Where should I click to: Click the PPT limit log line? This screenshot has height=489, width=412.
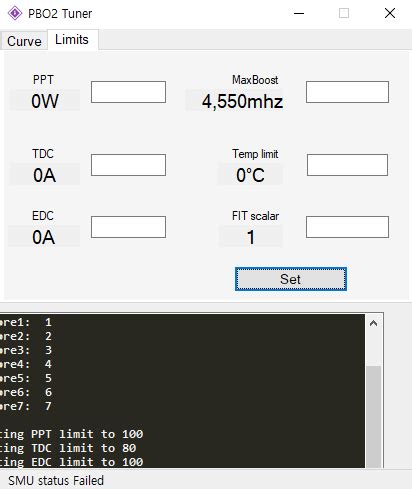[72, 434]
